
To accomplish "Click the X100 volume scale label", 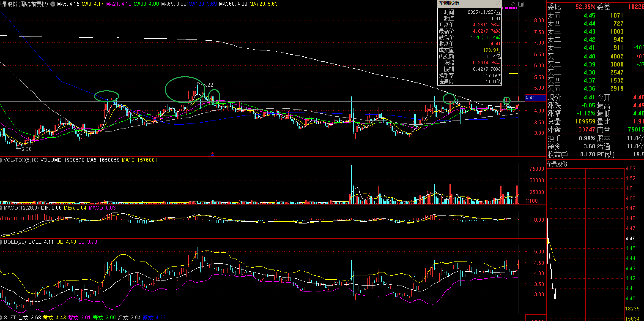I will pos(532,201).
